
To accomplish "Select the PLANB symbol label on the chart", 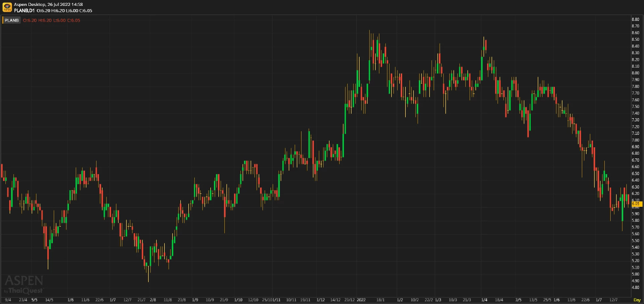I will tap(11, 20).
